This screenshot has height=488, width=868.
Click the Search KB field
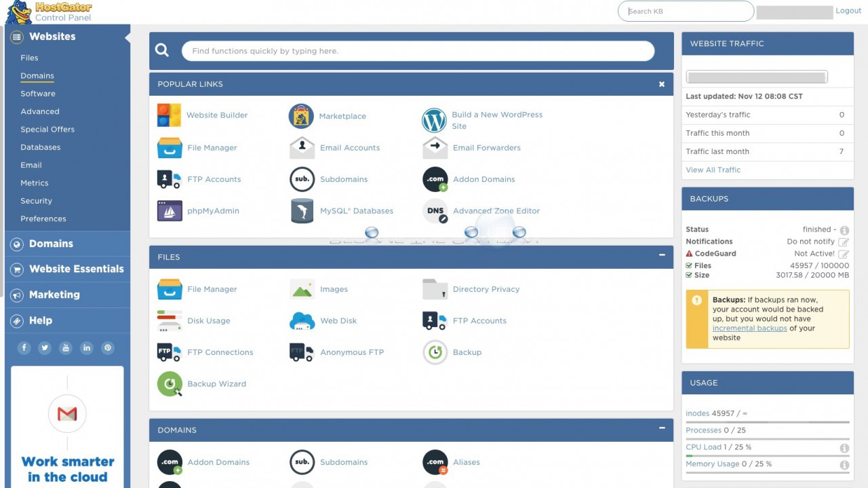(x=686, y=11)
